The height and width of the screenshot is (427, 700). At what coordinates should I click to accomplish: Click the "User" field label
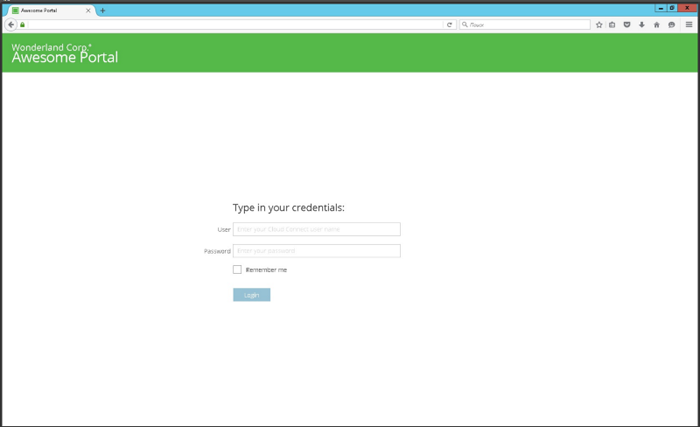tap(224, 230)
